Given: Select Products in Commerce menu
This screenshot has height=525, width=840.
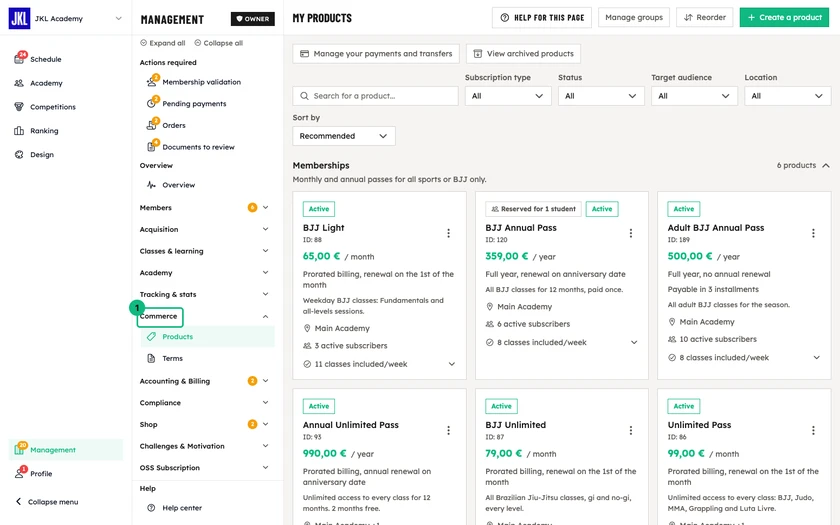Looking at the screenshot, I should pos(207,336).
